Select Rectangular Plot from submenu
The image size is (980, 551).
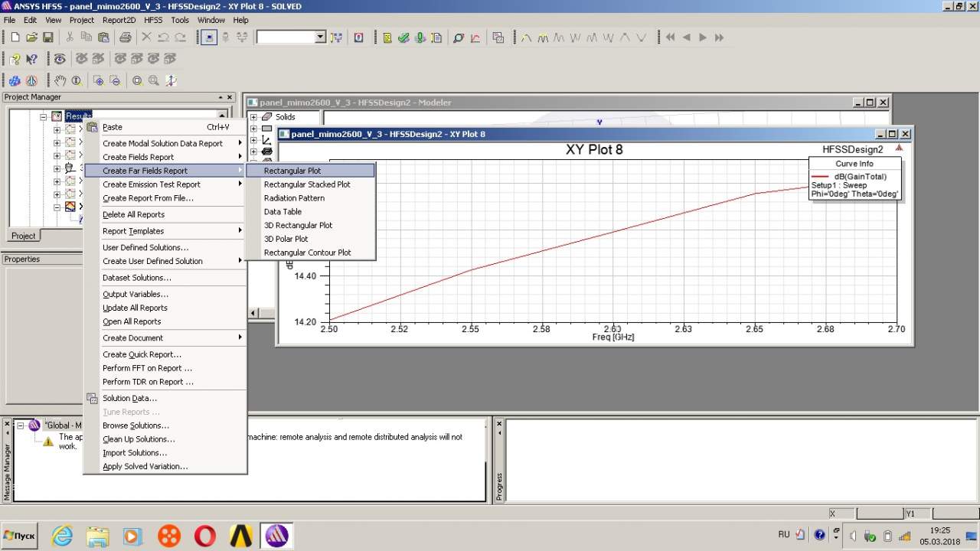[x=292, y=171]
